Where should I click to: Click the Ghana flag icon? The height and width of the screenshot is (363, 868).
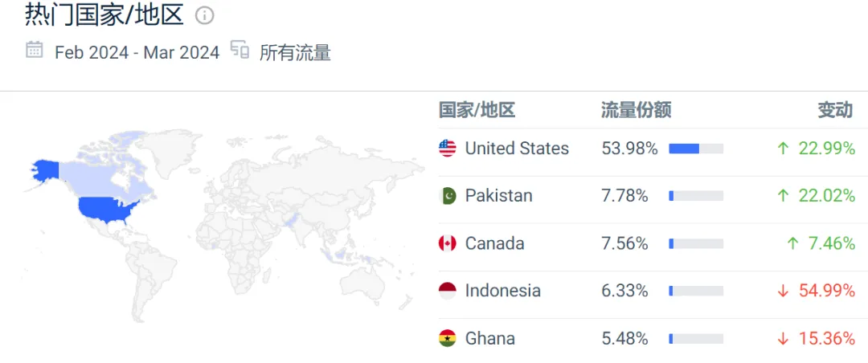[x=448, y=338]
